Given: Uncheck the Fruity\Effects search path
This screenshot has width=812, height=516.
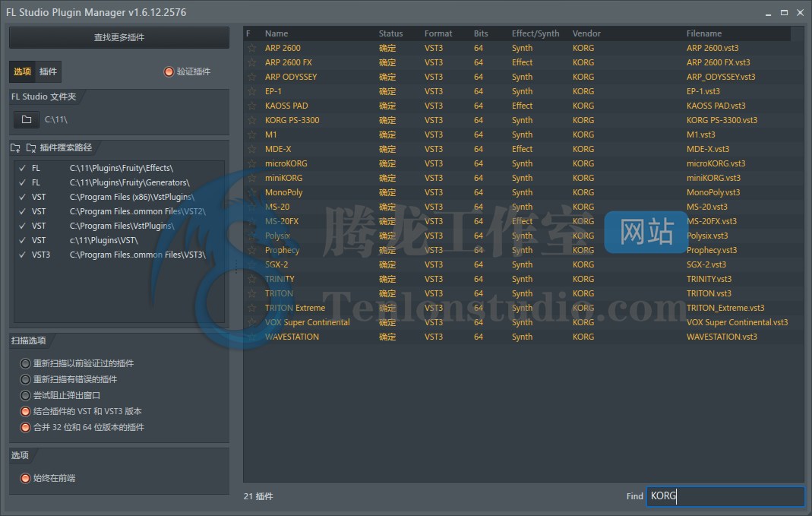Looking at the screenshot, I should click(x=22, y=168).
